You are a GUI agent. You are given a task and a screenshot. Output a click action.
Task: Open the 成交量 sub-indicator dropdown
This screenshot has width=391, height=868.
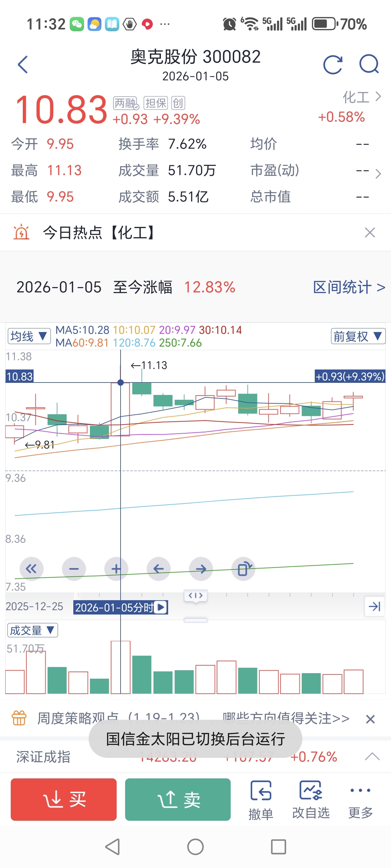point(32,630)
